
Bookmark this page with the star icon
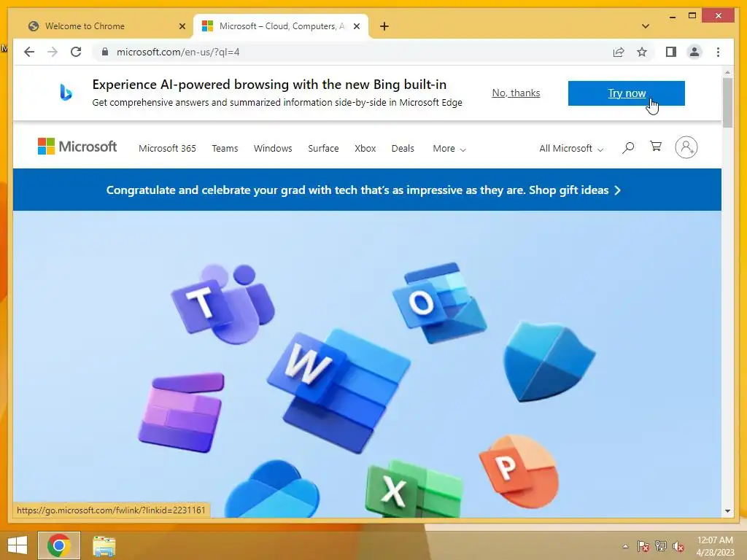pos(642,52)
